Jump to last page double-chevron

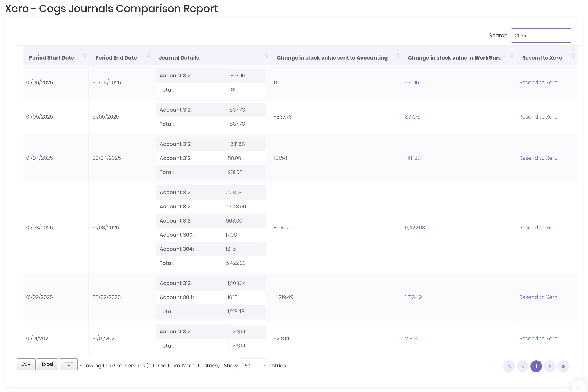pos(563,366)
